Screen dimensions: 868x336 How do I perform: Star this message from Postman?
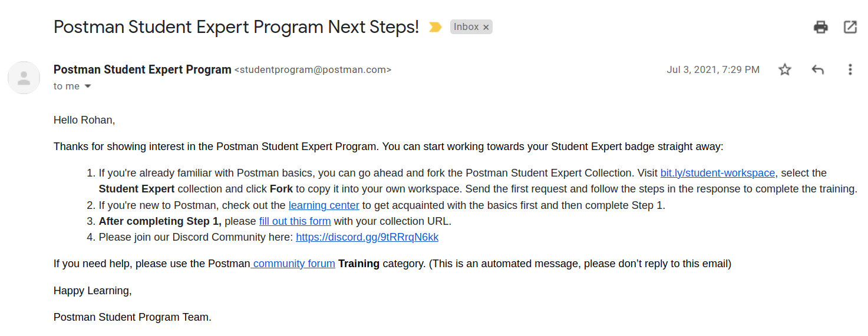click(x=785, y=69)
